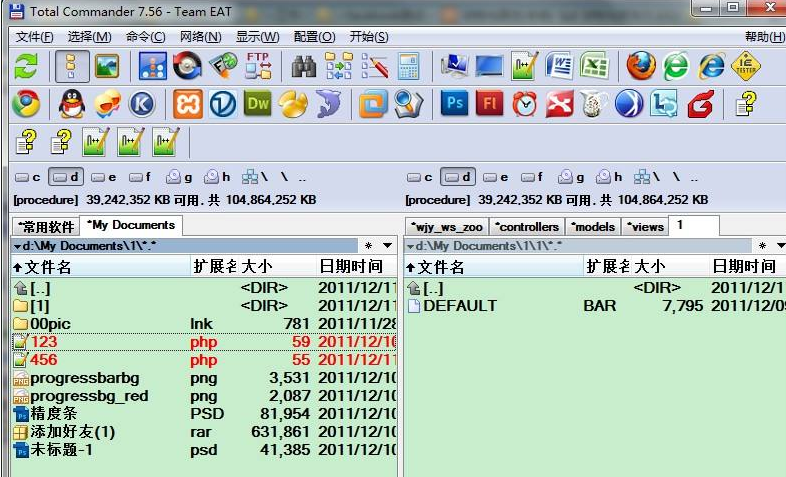Open the 开始(S) menu

(369, 37)
